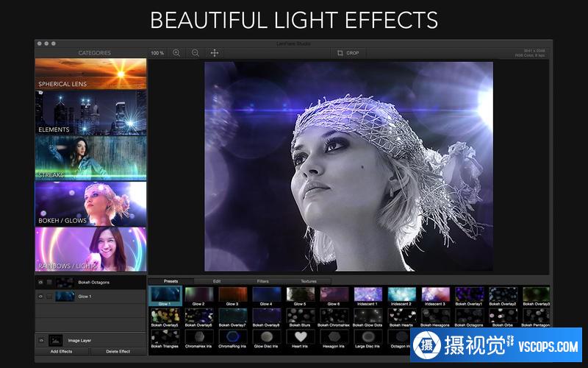Viewport: 588px width, 368px height.
Task: Open the Elements category
Action: (90, 113)
